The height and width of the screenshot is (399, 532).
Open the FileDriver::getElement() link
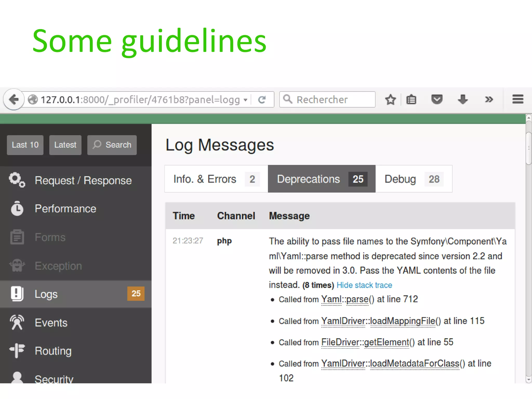click(x=368, y=343)
